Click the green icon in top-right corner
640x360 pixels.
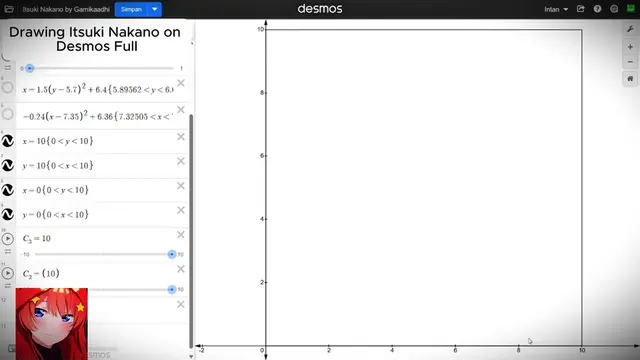pyautogui.click(x=631, y=9)
